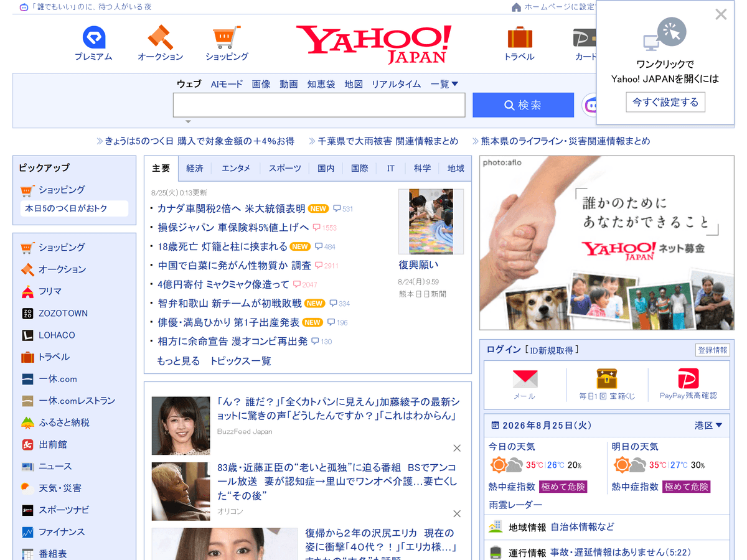Click inside the web search input field

pos(319,105)
